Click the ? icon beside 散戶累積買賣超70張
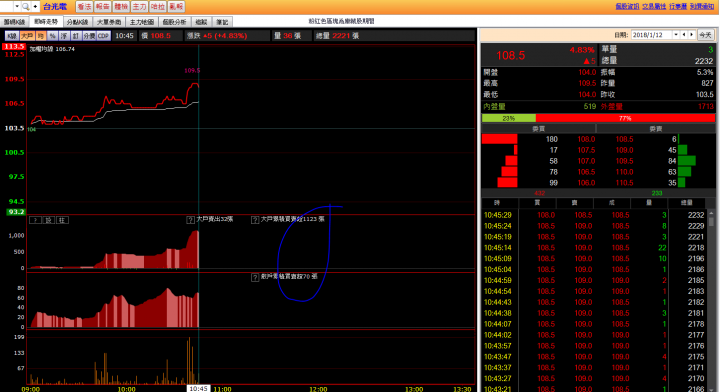 point(255,277)
